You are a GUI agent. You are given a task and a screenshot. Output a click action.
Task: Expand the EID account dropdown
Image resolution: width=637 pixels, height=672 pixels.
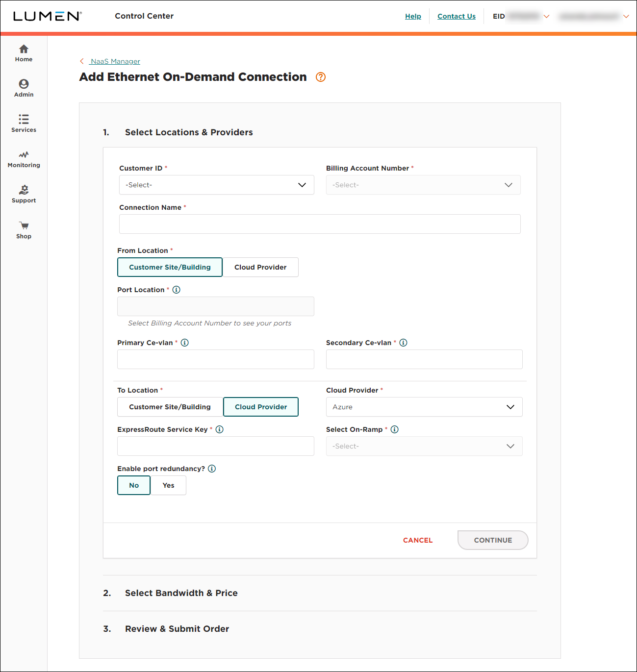coord(546,17)
